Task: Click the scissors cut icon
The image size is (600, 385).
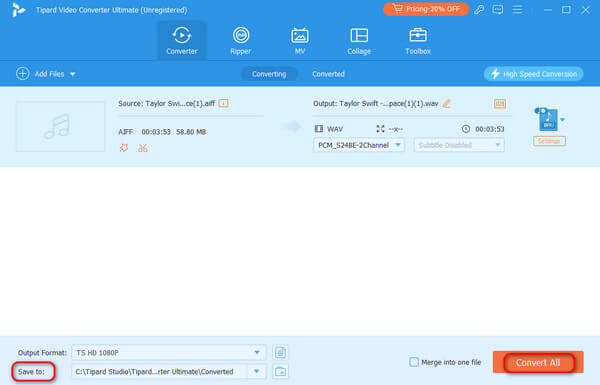Action: [x=143, y=148]
